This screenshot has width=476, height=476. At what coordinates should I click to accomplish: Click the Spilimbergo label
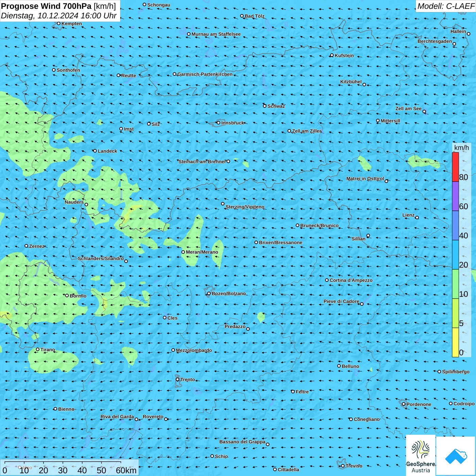(456, 372)
